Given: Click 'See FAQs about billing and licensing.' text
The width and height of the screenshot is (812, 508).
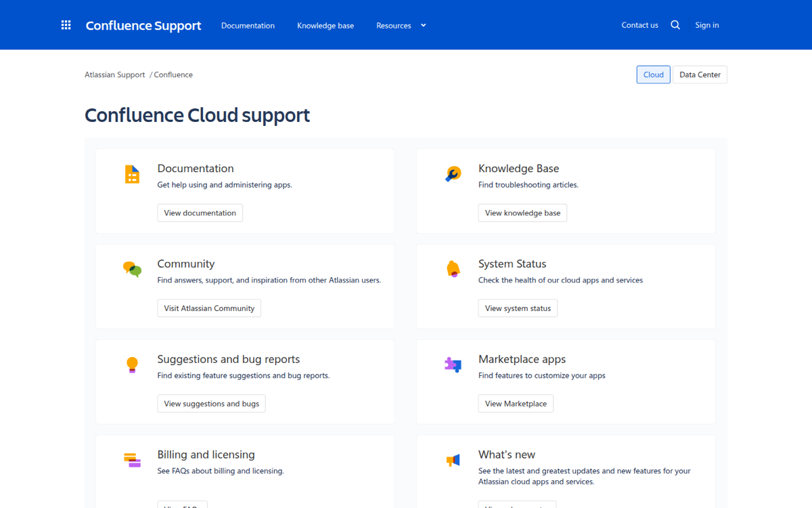Looking at the screenshot, I should 221,471.
